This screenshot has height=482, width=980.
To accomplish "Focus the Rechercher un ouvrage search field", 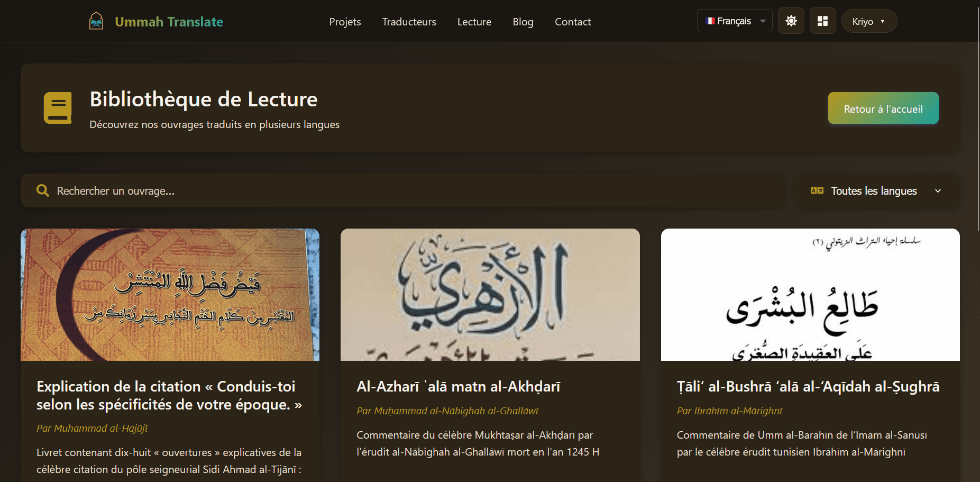I will [413, 191].
